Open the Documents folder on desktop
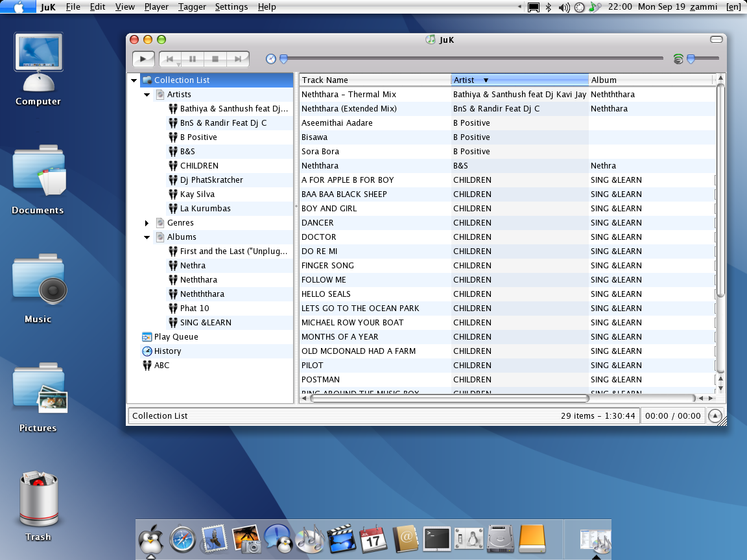The width and height of the screenshot is (747, 560). point(38,180)
